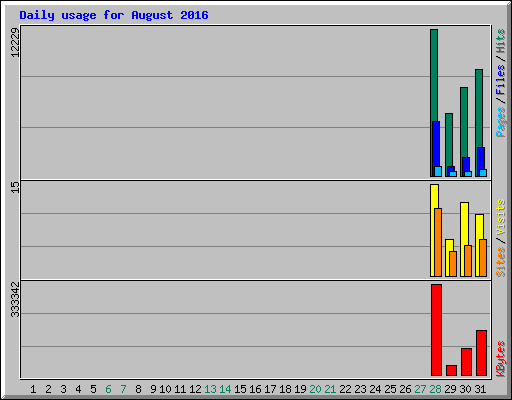Click green weekend day label 14
Screen dimensions: 512x400
click(x=225, y=389)
